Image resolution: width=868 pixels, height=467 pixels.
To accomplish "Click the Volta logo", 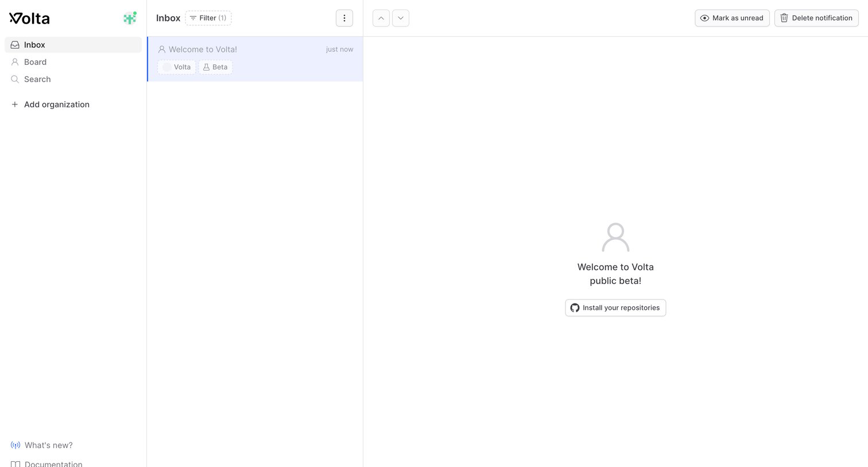I will click(29, 18).
